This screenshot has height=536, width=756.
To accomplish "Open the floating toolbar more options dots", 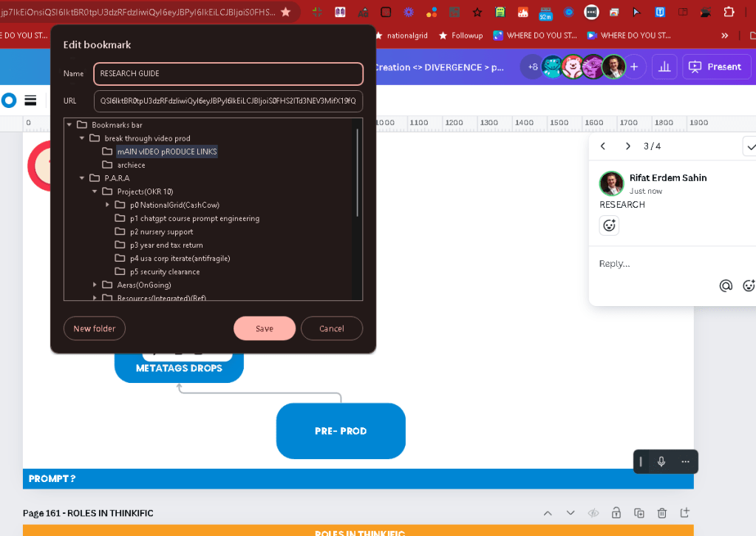I will [685, 462].
